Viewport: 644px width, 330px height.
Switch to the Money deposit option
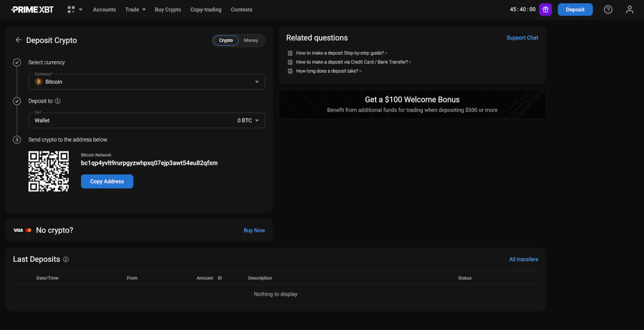251,40
